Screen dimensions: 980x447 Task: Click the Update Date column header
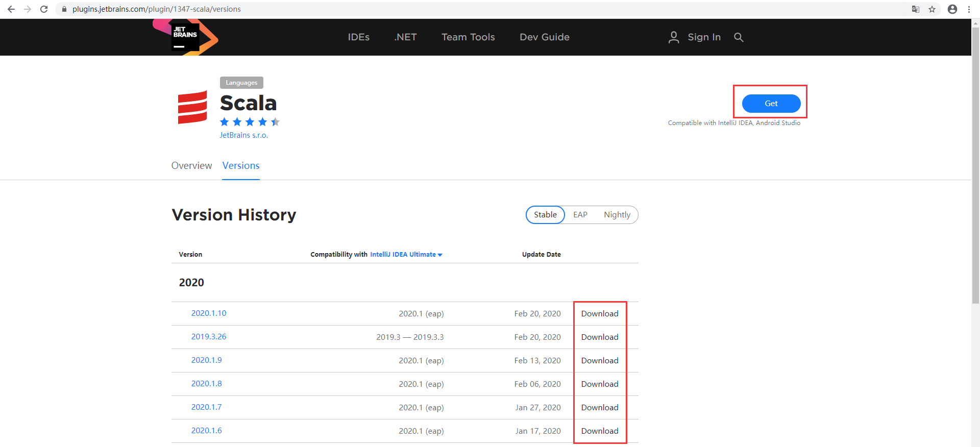coord(542,255)
